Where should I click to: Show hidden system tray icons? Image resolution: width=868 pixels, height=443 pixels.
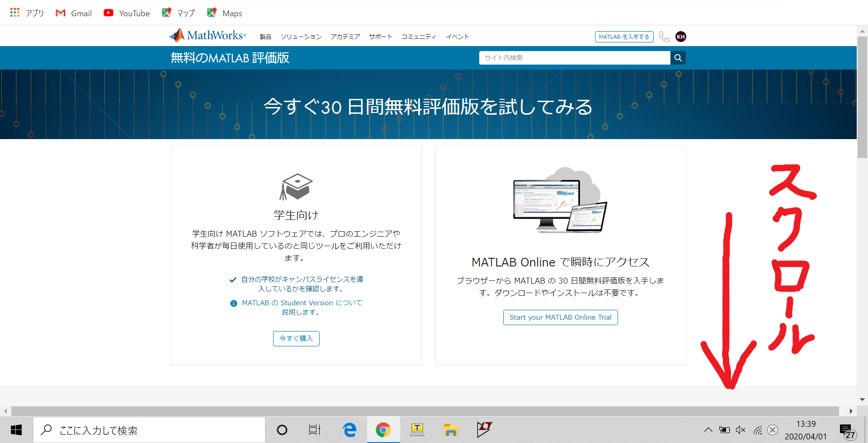pyautogui.click(x=708, y=430)
